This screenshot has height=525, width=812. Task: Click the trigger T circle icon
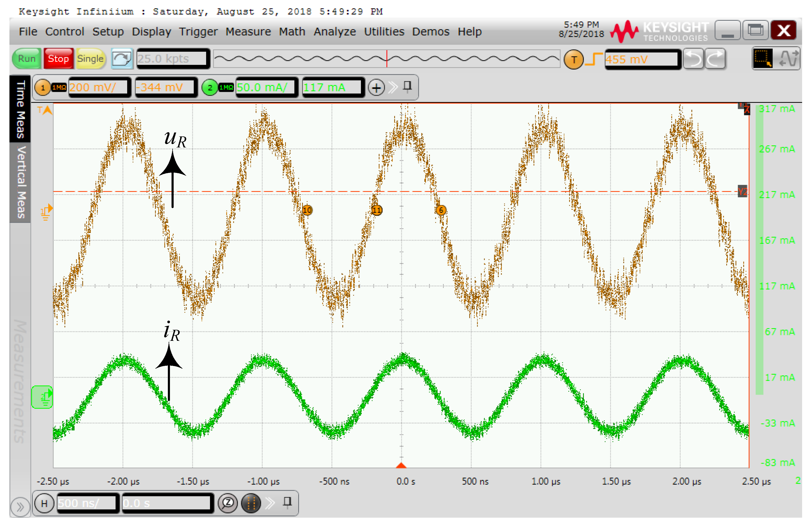pos(574,59)
